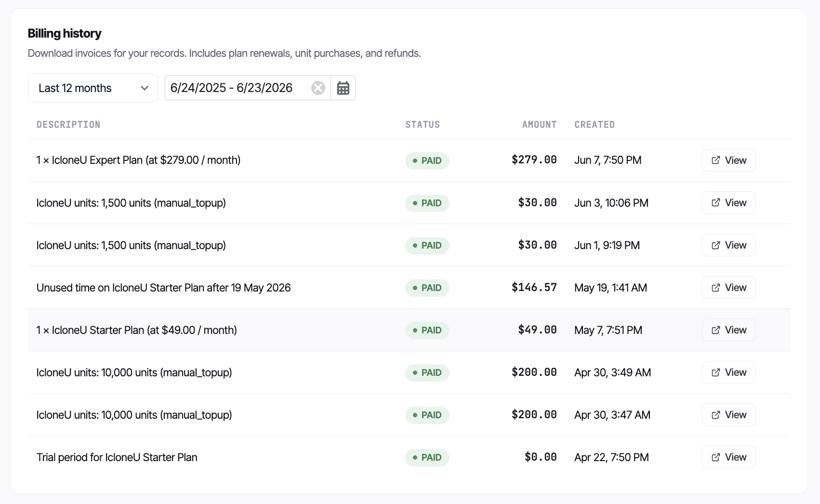Click 10,000 units description dated Apr 30, 3:47 AM
Screen dimensions: 820x504
(x=134, y=415)
